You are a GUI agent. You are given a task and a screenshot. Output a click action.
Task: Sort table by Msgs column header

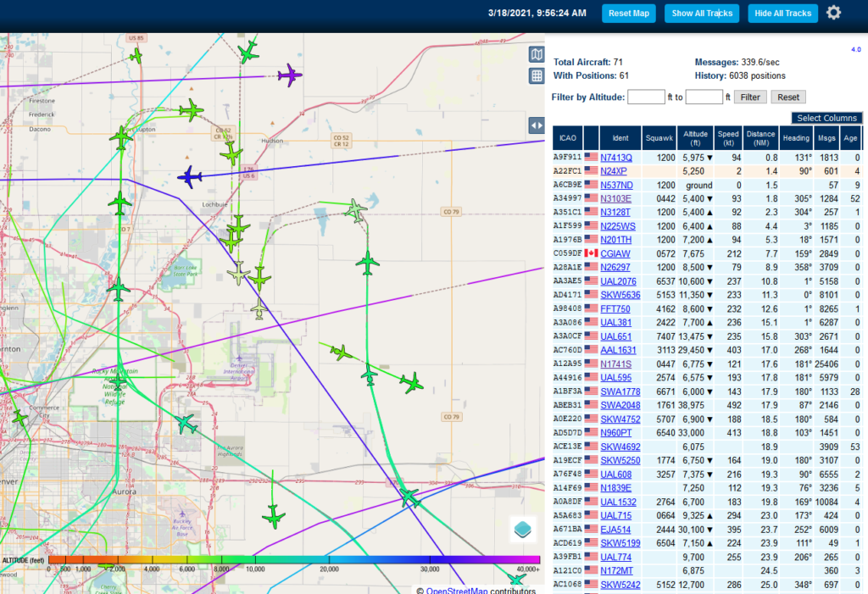[x=826, y=138]
